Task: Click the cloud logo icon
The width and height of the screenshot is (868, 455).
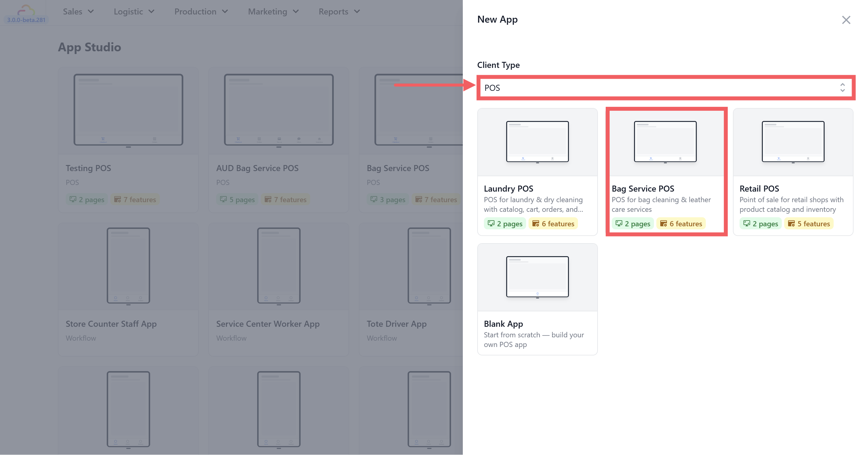Action: 26,10
